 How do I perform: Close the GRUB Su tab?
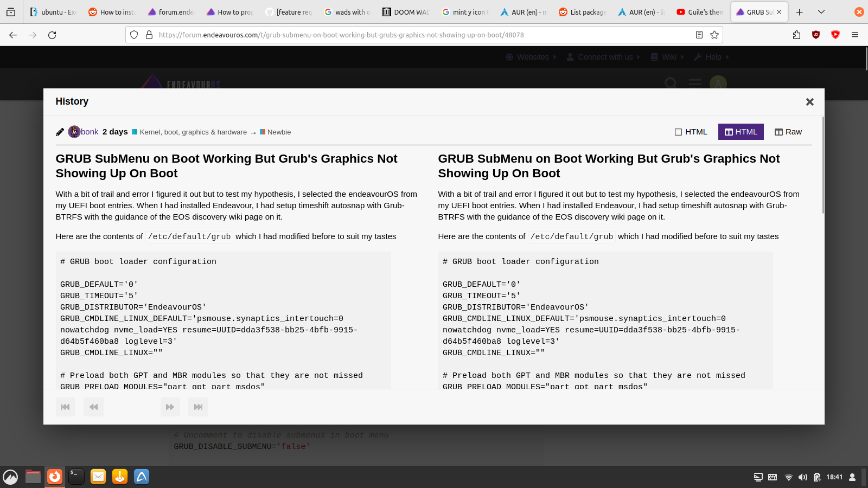click(779, 12)
